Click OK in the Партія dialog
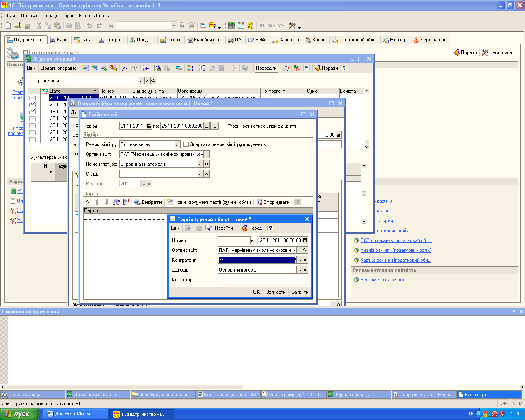The width and height of the screenshot is (525, 420). (x=256, y=292)
